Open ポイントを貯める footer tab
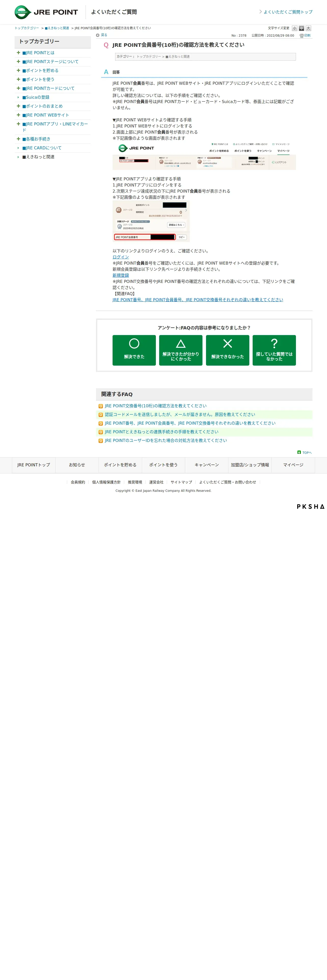Screen dimensions: 327x980 [x=120, y=465]
